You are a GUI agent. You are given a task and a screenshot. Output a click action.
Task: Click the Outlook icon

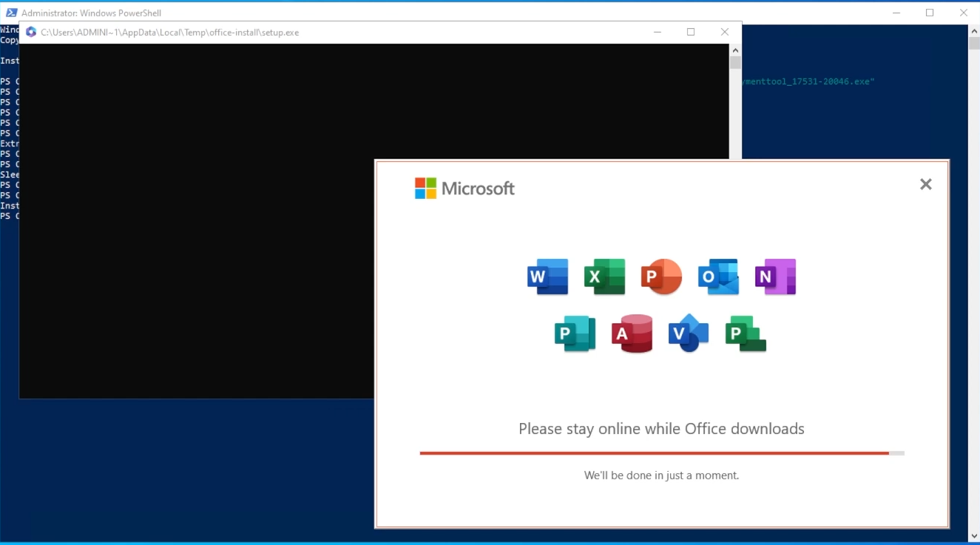tap(718, 276)
